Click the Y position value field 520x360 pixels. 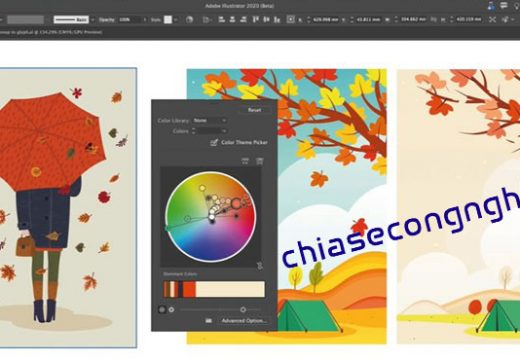point(369,20)
